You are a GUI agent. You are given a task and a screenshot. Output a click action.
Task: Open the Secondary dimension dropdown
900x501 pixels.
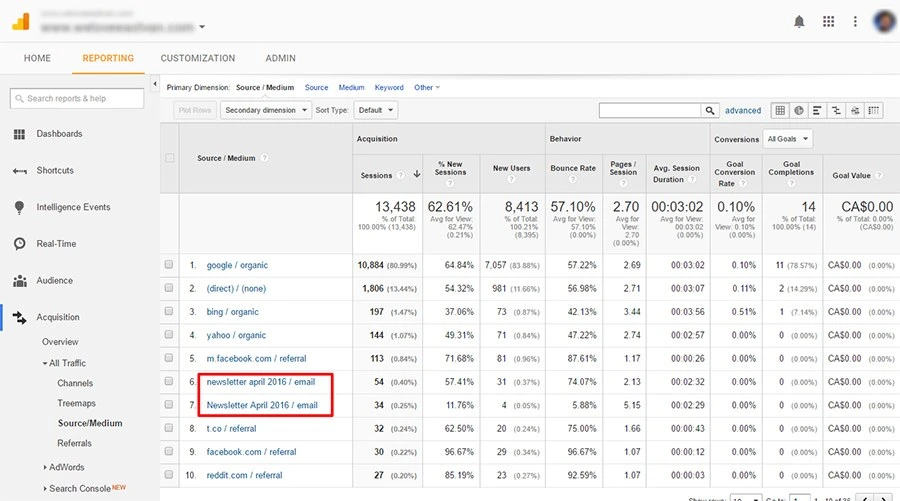[x=266, y=110]
